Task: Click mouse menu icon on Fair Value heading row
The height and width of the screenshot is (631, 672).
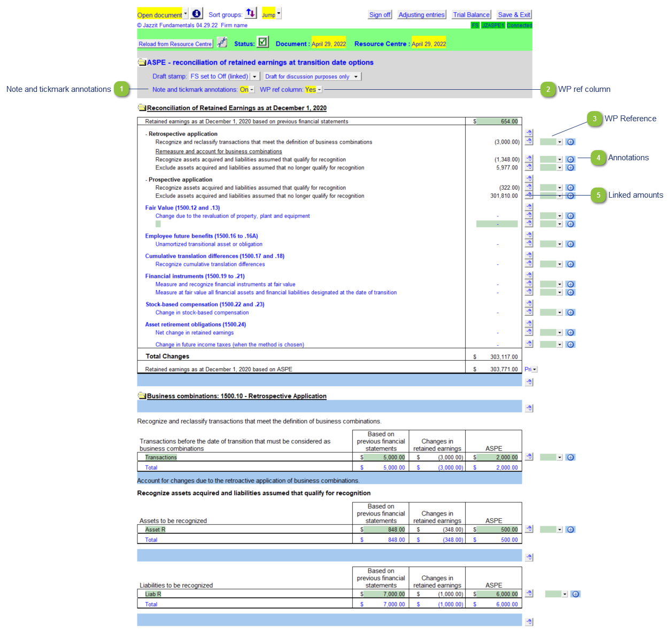Action: 529,207
